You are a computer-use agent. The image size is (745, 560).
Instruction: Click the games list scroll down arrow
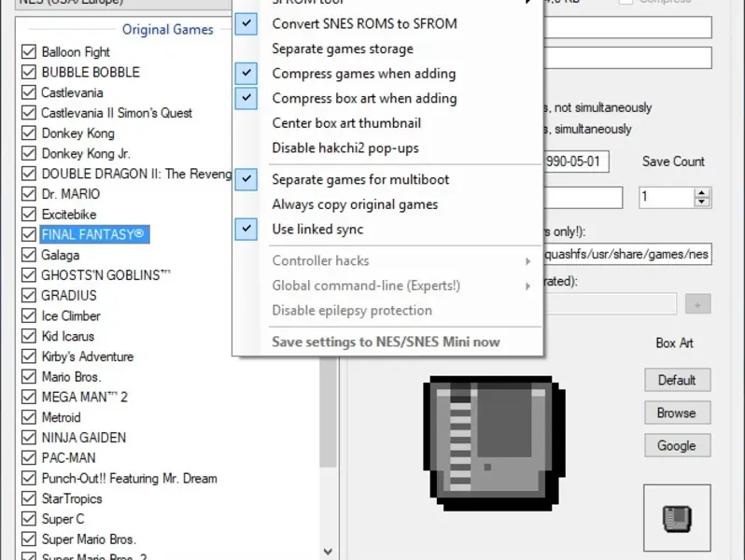(328, 552)
